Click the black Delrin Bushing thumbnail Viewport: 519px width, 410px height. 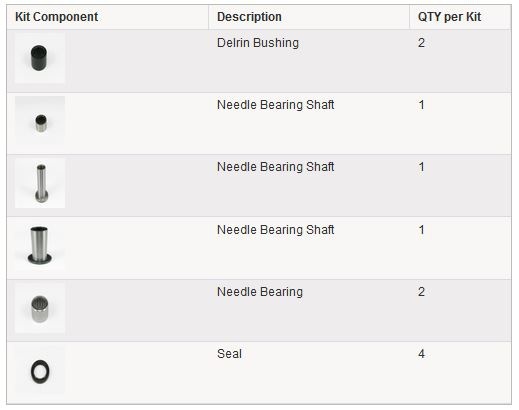tap(40, 58)
